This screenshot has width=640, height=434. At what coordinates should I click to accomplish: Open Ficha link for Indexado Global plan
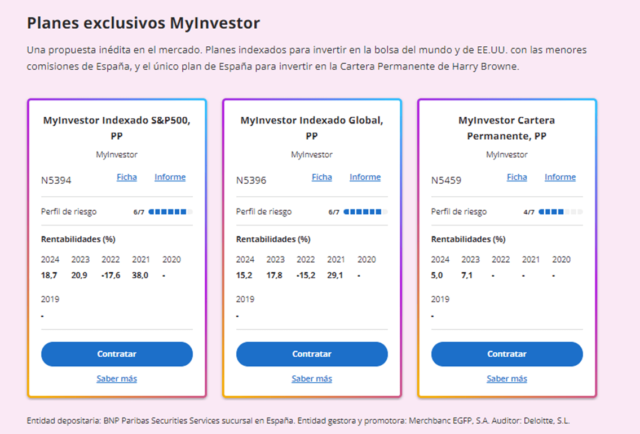(322, 177)
